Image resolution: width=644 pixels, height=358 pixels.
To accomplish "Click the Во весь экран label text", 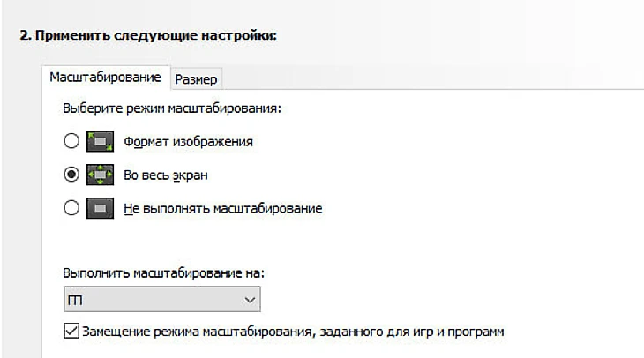I will 166,175.
